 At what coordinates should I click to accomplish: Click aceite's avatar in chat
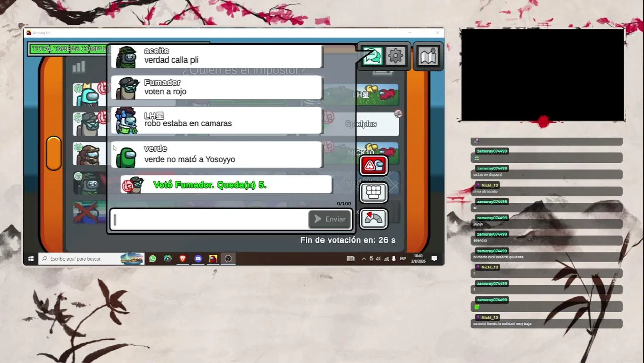pyautogui.click(x=126, y=57)
